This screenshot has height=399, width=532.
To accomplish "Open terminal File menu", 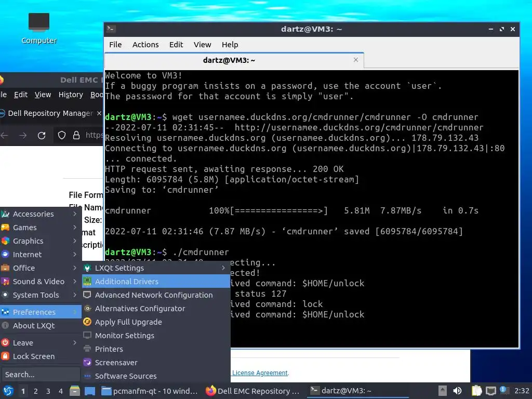I will (x=115, y=45).
